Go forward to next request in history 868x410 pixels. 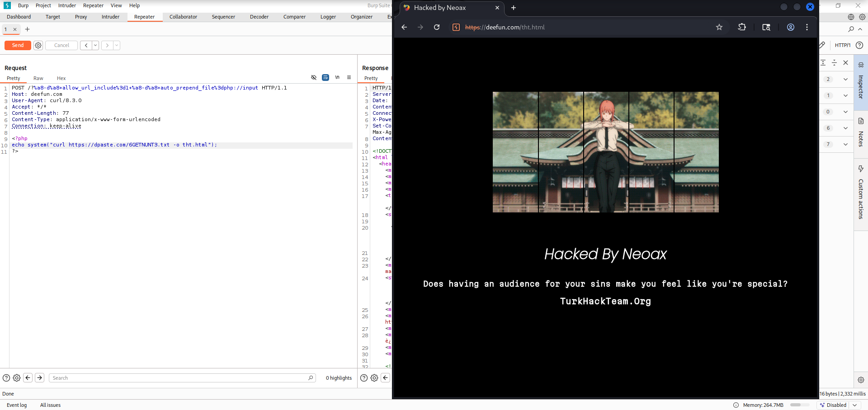coord(107,45)
